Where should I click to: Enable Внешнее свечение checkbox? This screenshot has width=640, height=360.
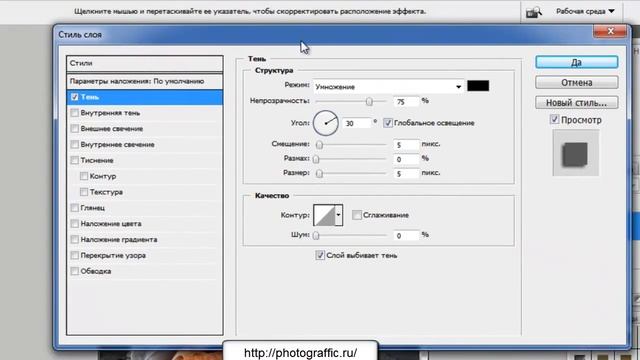(x=74, y=129)
